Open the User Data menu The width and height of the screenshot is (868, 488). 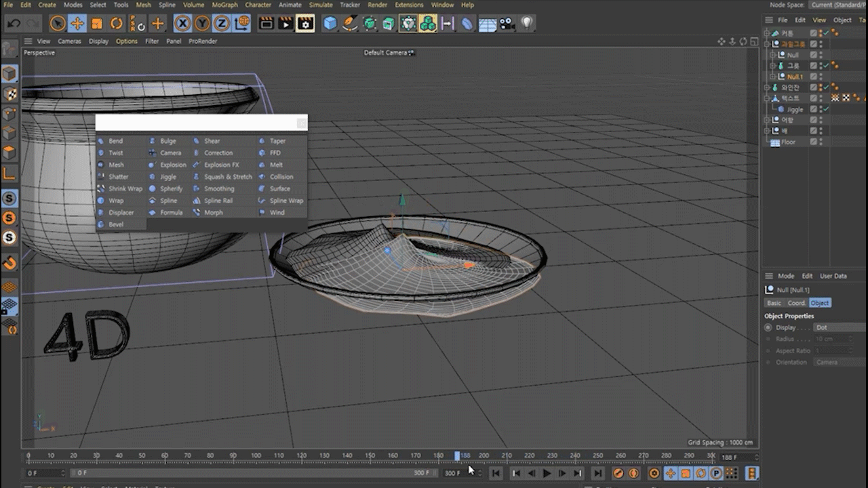833,276
